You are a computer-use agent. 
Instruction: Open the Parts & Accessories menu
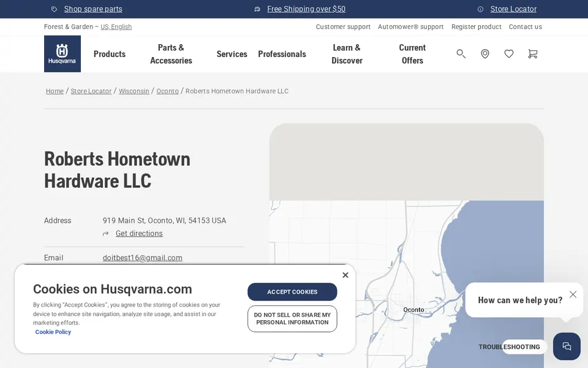click(x=171, y=54)
